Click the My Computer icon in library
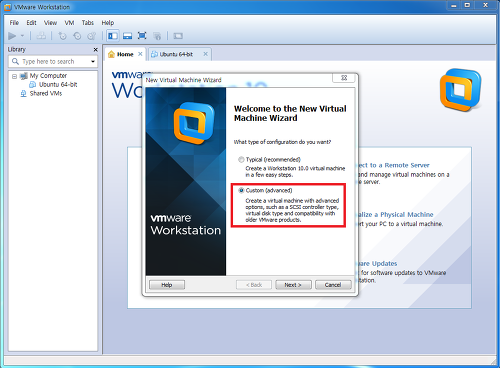Image resolution: width=500 pixels, height=368 pixels. [x=24, y=76]
